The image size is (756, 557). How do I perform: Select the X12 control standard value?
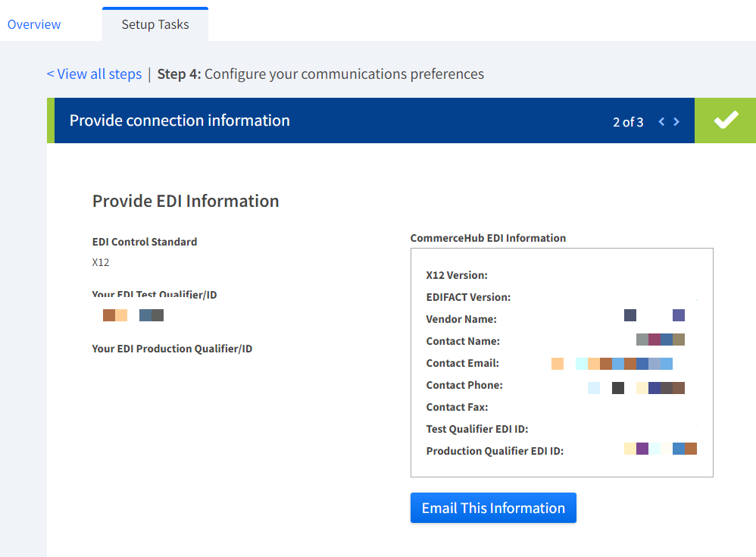[101, 263]
